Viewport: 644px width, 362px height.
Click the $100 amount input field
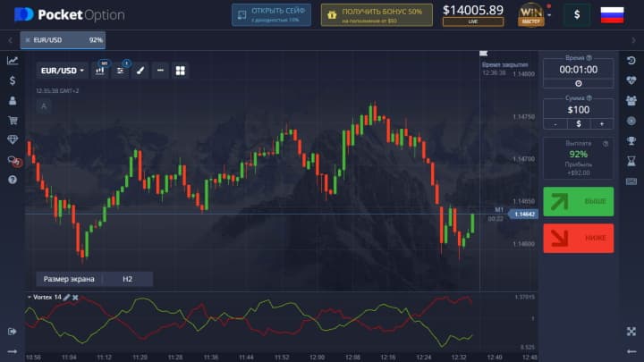pyautogui.click(x=578, y=109)
